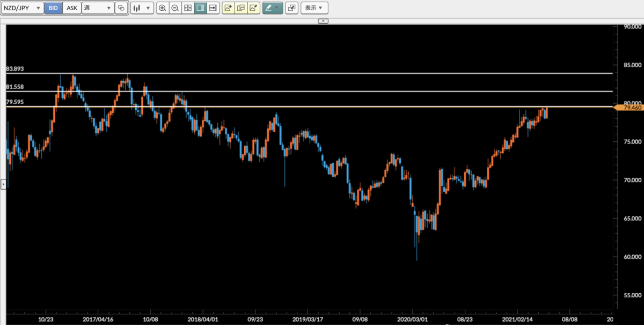Viewport: 644px width, 325px height.
Task: Switch the chart to BID prices
Action: (53, 8)
